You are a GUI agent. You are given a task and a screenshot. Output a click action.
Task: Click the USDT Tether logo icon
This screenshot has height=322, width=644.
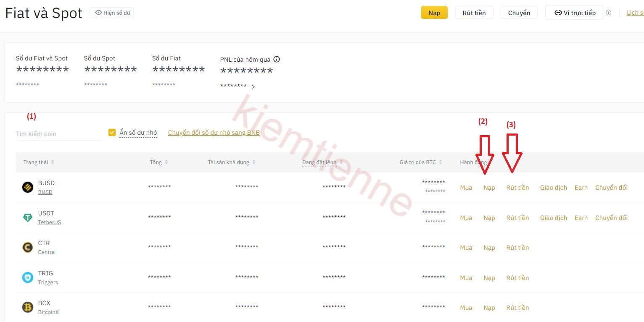(27, 217)
